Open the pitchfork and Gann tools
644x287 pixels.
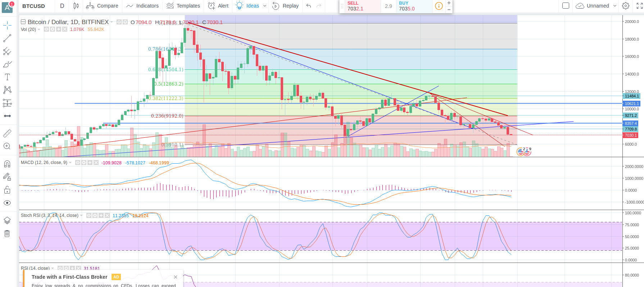[7, 51]
